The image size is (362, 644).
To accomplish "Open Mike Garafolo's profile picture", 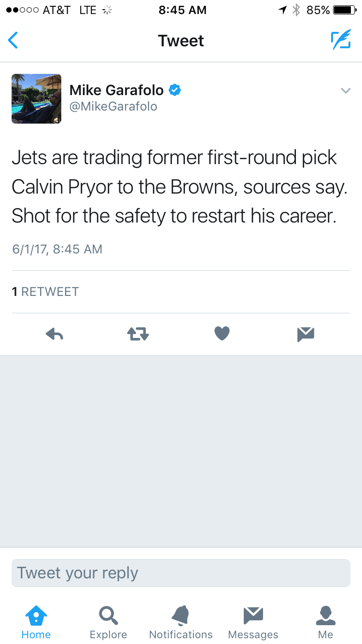I will (37, 98).
